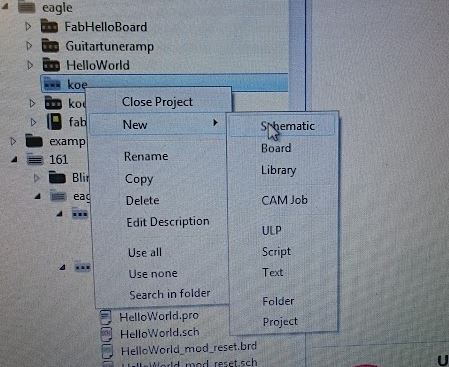449x367 pixels.
Task: Click the HelloWorld project folder icon
Action: click(x=51, y=65)
